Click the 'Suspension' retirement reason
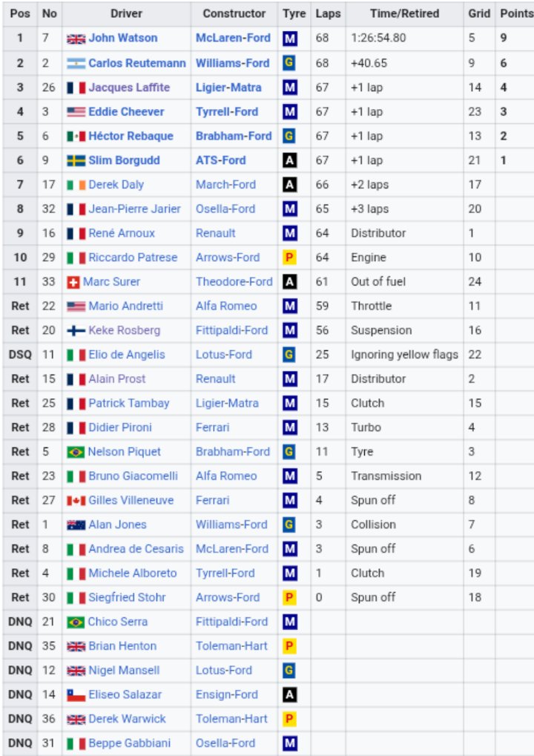Screen dimensions: 534x756 tap(381, 331)
